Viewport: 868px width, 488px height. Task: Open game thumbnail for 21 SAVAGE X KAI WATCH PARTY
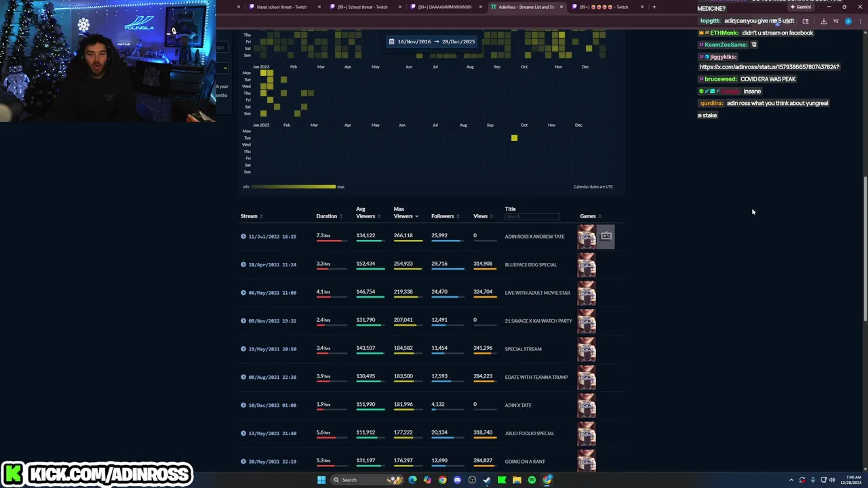(587, 321)
